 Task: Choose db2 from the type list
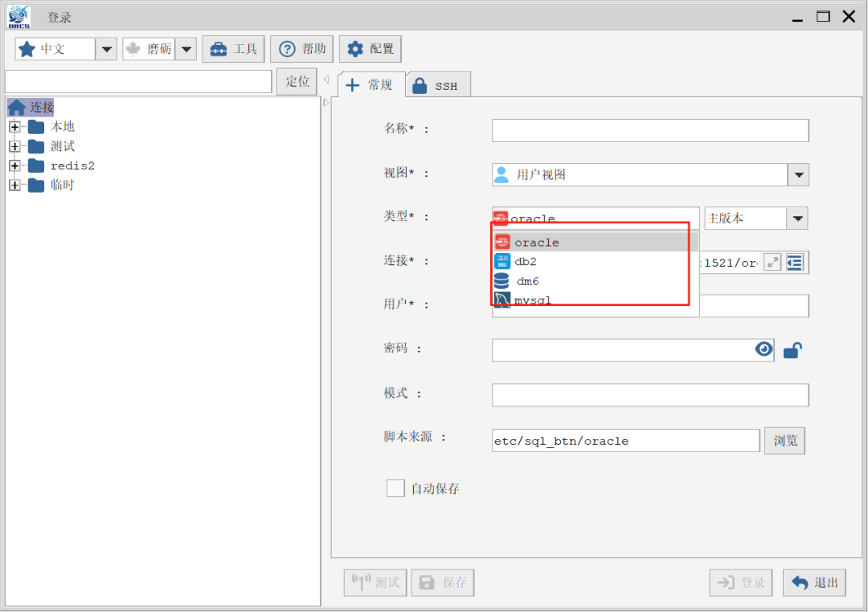(x=596, y=261)
